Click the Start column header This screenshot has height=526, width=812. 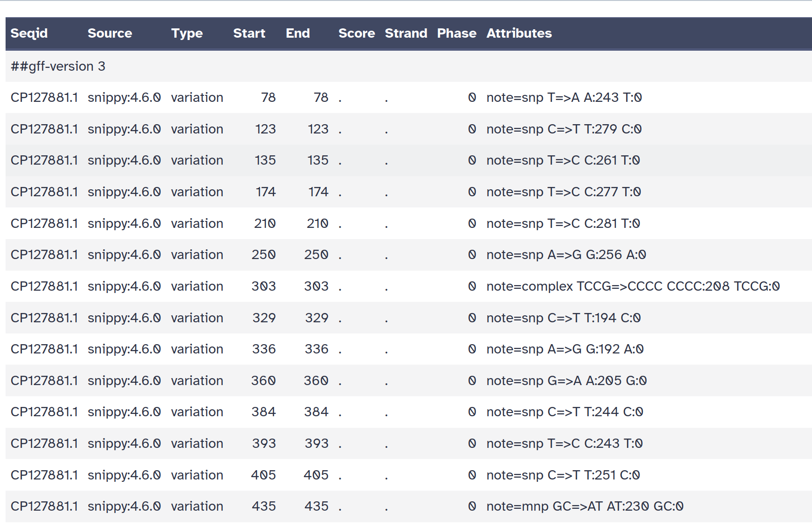coord(249,33)
